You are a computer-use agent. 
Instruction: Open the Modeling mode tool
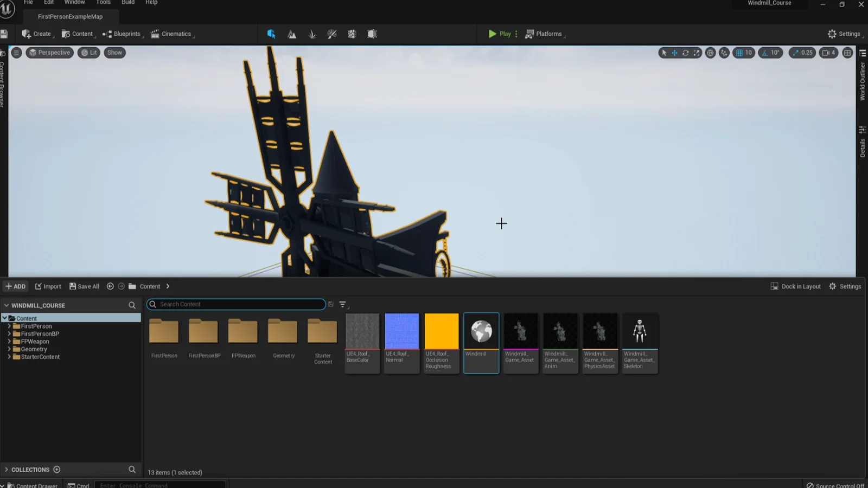click(372, 34)
